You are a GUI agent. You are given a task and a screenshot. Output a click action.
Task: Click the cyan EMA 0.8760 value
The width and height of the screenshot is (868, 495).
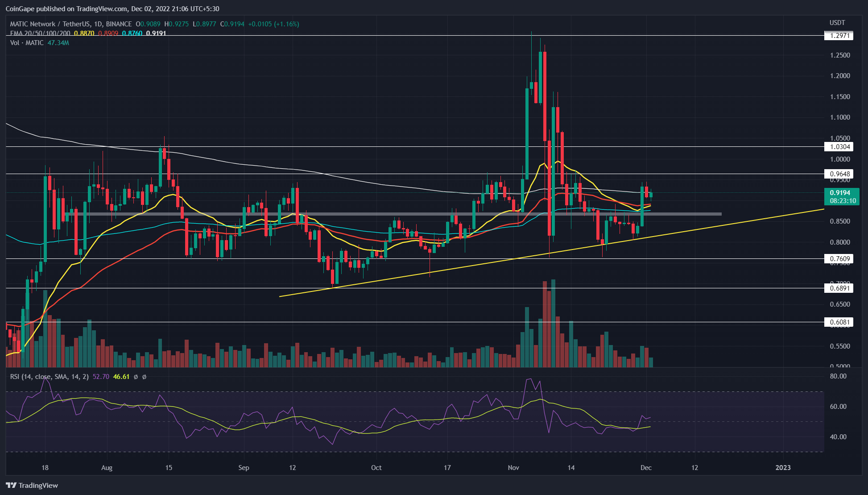coord(132,33)
